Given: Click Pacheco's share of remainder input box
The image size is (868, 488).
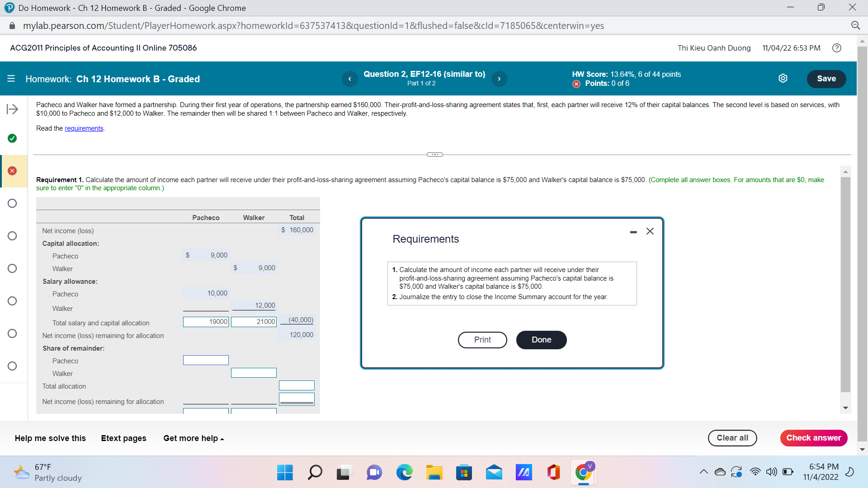Looking at the screenshot, I should point(206,360).
